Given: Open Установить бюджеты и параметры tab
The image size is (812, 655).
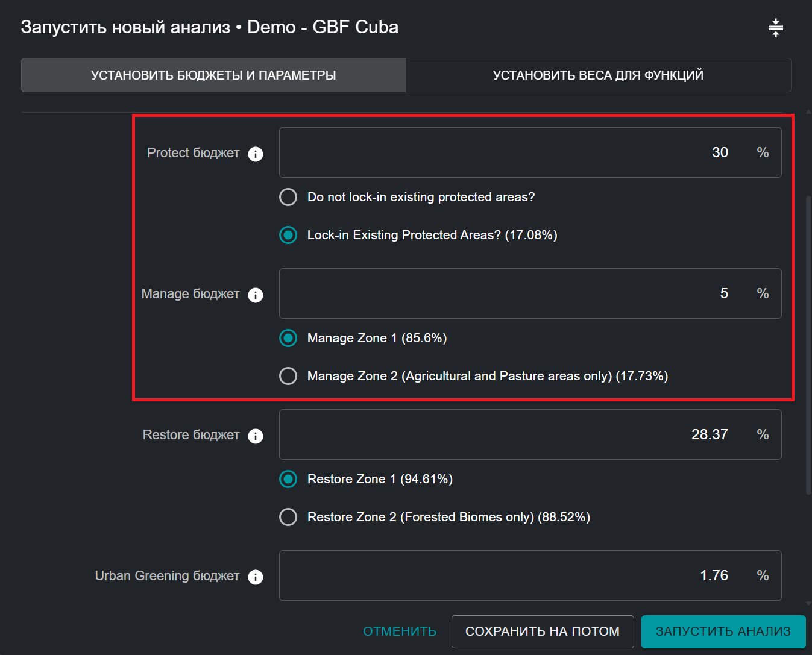Looking at the screenshot, I should [x=213, y=75].
